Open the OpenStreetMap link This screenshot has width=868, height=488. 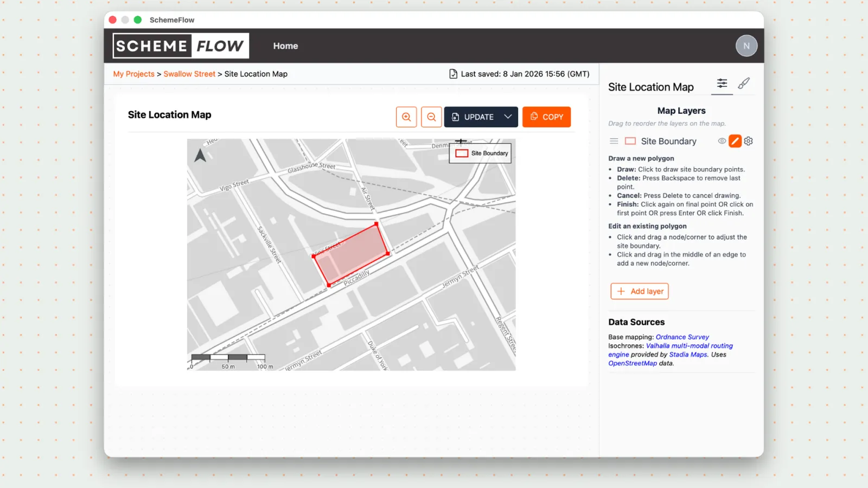click(x=633, y=363)
